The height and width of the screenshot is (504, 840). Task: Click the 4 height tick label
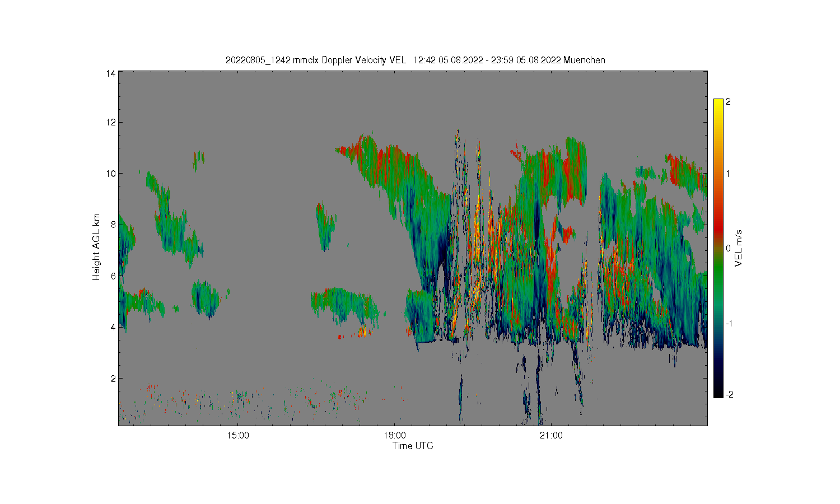[x=113, y=327]
